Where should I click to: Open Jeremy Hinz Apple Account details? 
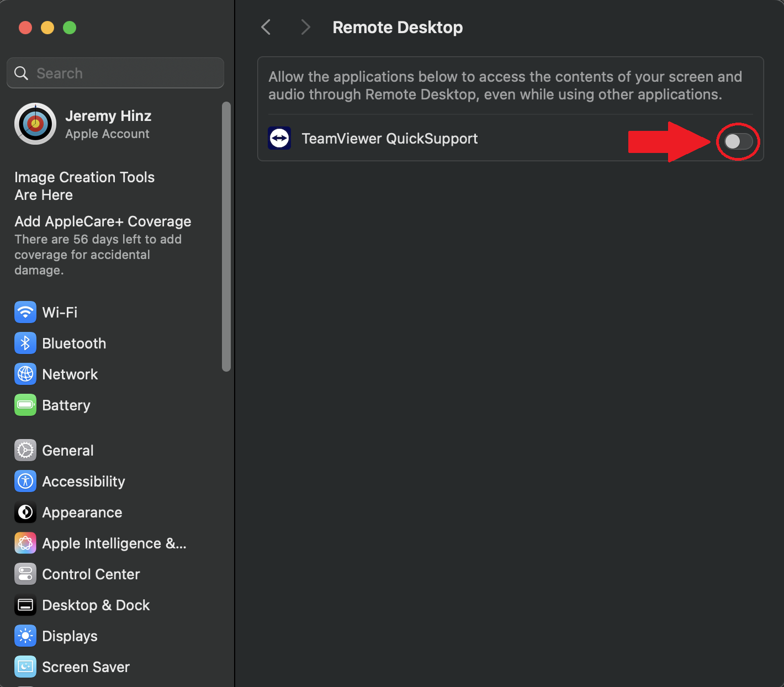(108, 124)
